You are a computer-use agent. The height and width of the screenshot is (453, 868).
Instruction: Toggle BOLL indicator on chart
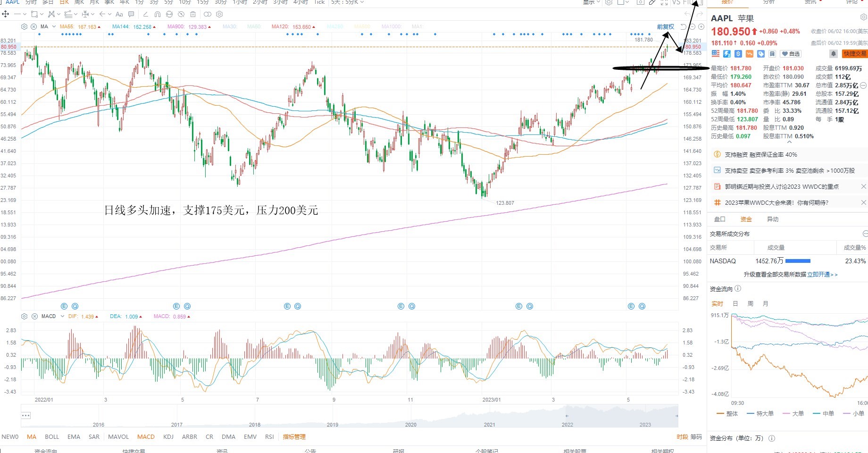52,437
